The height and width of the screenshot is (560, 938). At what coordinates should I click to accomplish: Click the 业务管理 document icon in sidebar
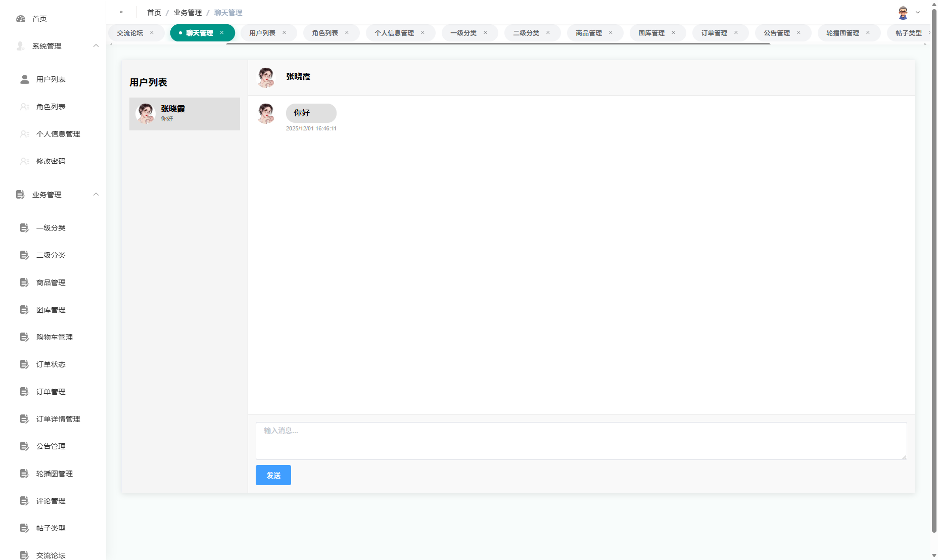pos(21,195)
